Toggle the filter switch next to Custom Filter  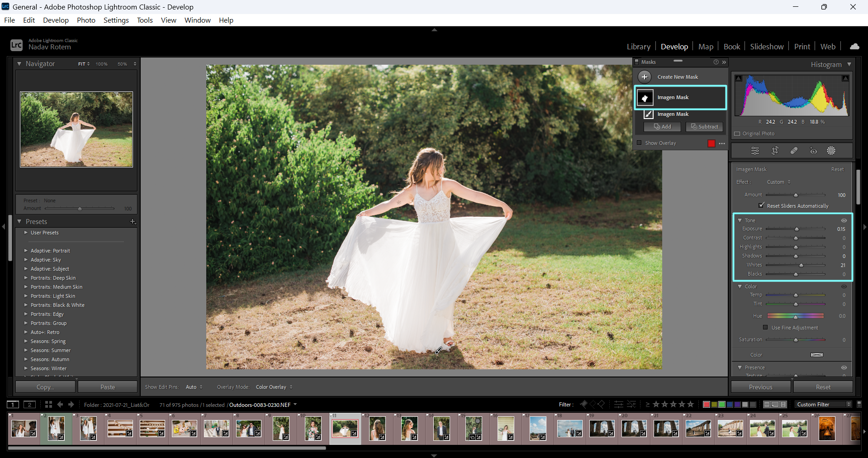click(859, 404)
